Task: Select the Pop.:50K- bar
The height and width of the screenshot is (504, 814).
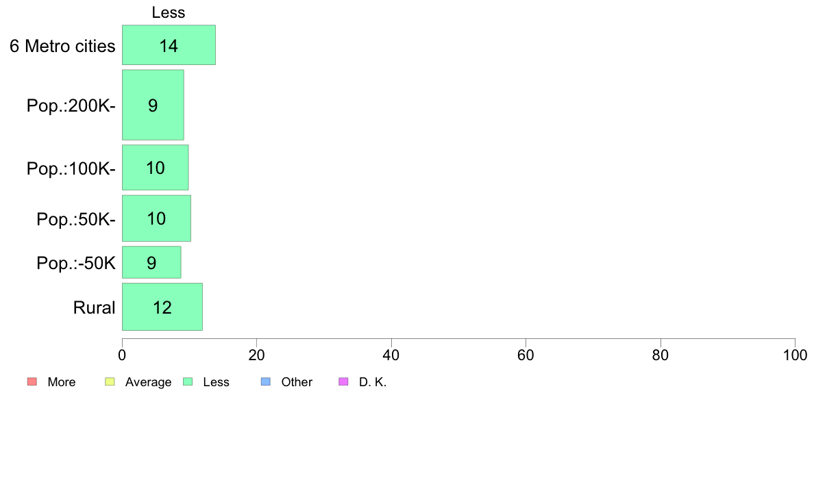Action: (156, 218)
